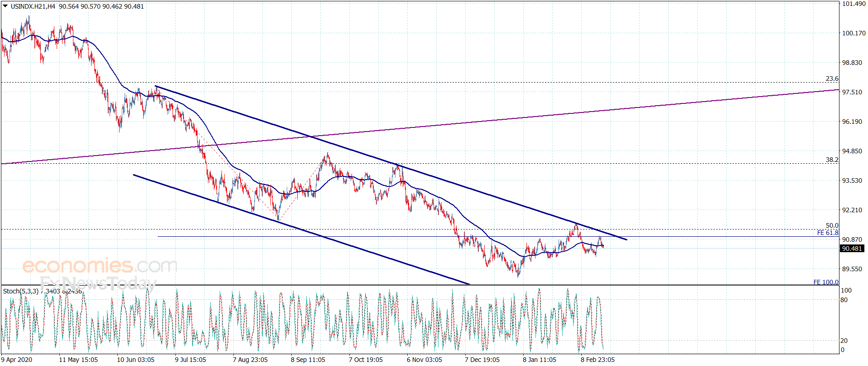Click the stochastic 80 level label

pyautogui.click(x=844, y=300)
